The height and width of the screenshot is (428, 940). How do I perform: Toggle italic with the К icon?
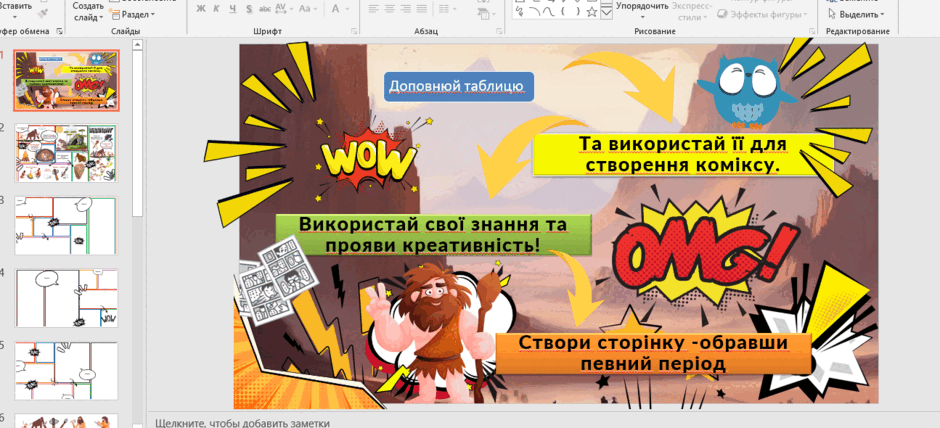(216, 8)
